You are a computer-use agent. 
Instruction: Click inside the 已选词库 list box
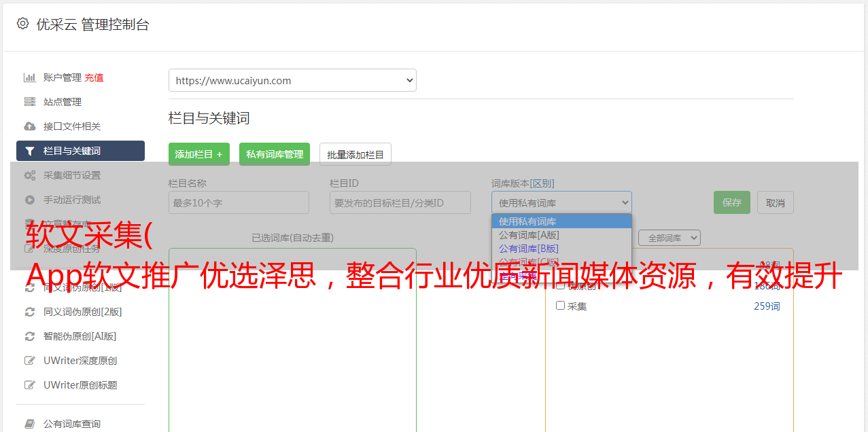[x=292, y=340]
